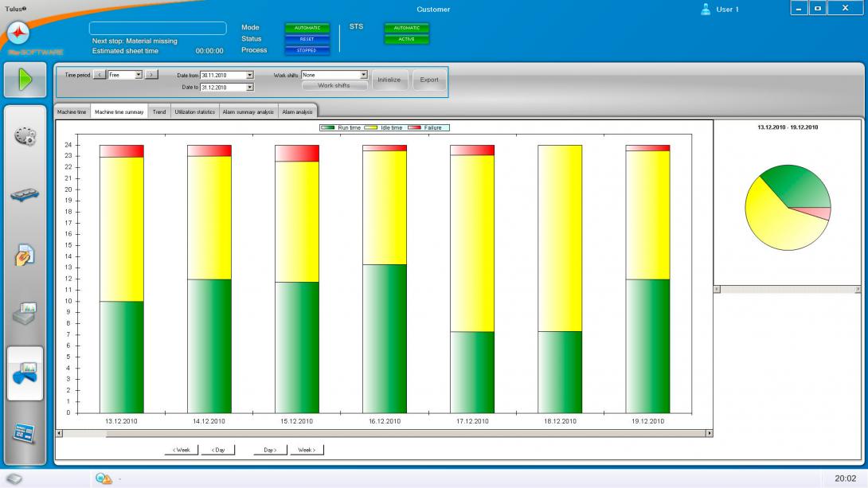
Task: Click the chart's horizontal scrollbar right arrow
Action: click(x=709, y=433)
